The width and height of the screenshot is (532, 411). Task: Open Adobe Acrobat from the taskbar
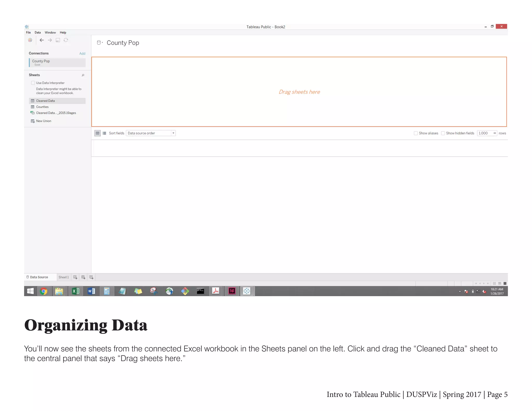coord(216,291)
